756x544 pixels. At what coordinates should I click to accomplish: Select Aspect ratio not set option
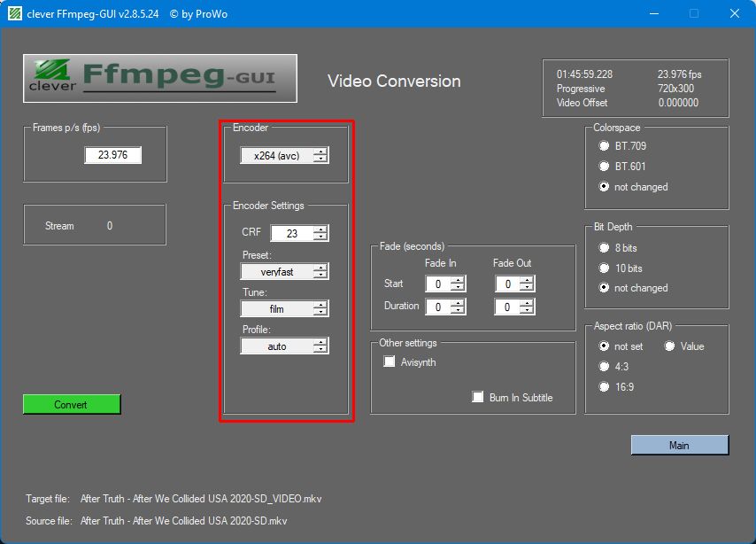coord(604,346)
